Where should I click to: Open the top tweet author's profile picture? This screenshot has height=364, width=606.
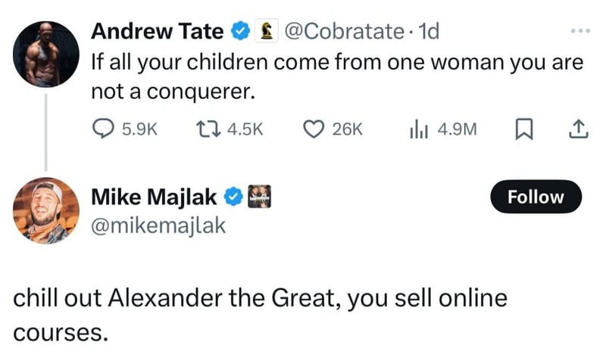pos(47,53)
